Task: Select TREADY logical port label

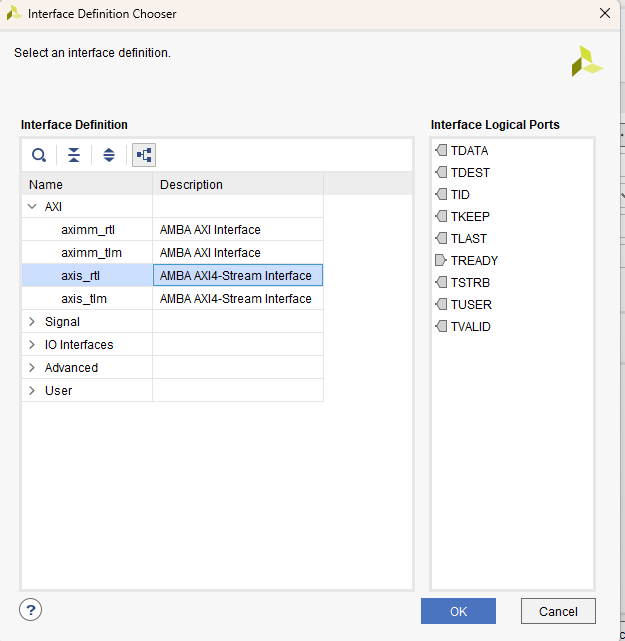Action: point(474,261)
